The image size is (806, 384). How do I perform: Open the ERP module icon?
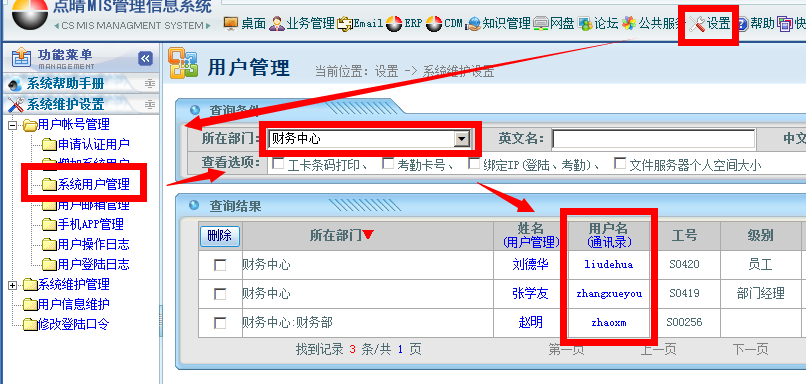click(394, 24)
